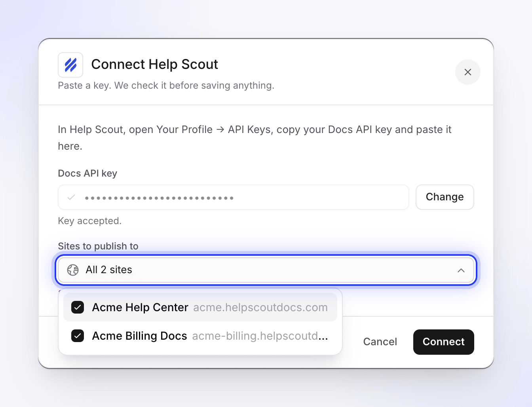Click the key accepted checkmark icon

click(x=71, y=197)
